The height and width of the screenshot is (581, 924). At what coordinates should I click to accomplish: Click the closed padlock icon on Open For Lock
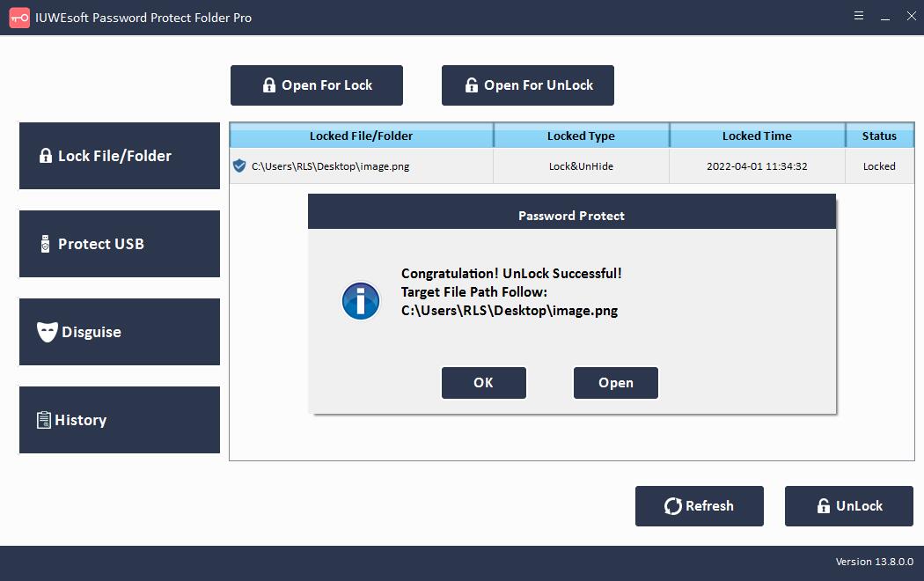click(269, 85)
